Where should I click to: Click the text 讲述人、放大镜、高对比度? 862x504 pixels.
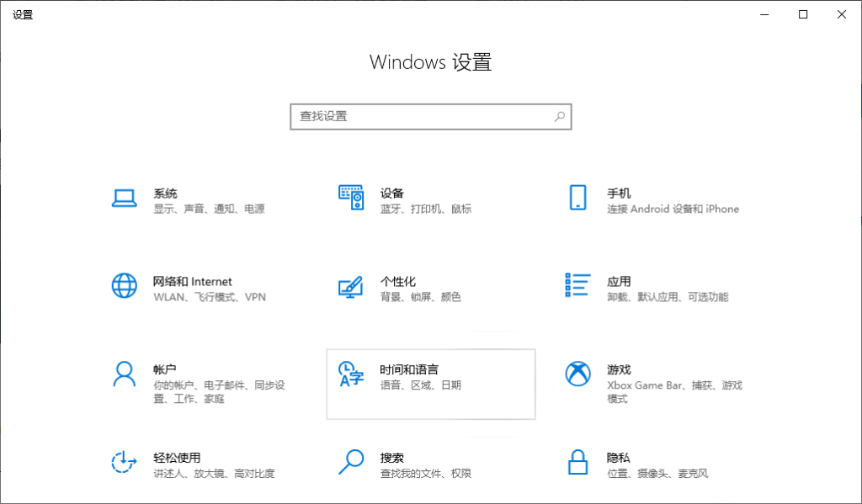pos(214,473)
